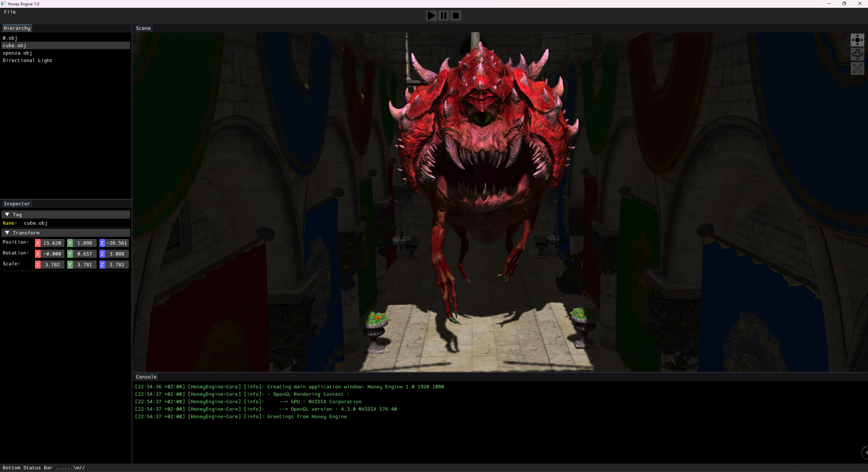Click the red X button for Rotation
This screenshot has height=472, width=868.
tap(38, 254)
